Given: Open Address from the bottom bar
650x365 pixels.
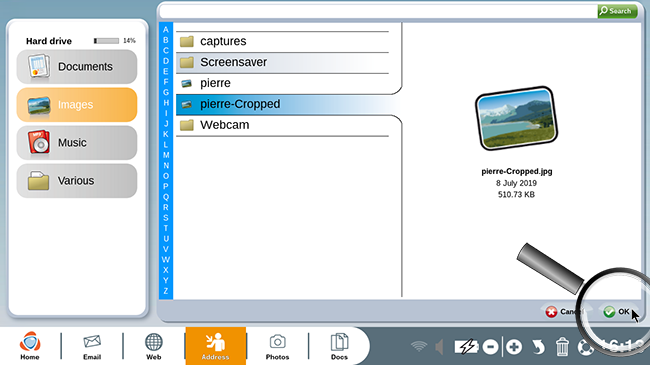Looking at the screenshot, I should (x=216, y=346).
